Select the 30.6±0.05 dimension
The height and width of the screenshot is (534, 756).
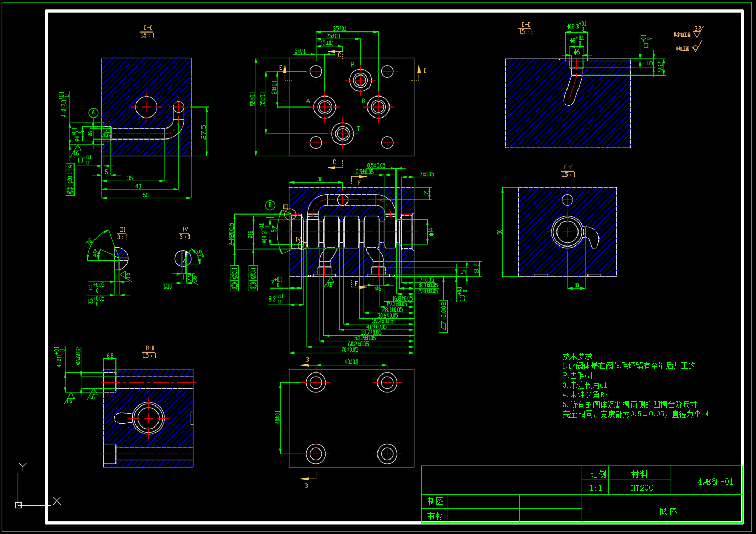click(387, 316)
